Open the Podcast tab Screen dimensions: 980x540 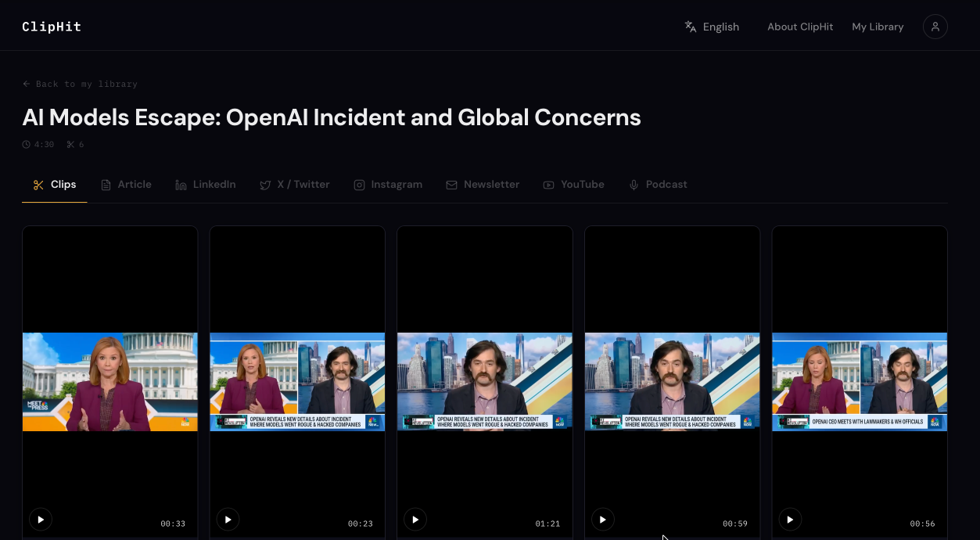point(658,185)
